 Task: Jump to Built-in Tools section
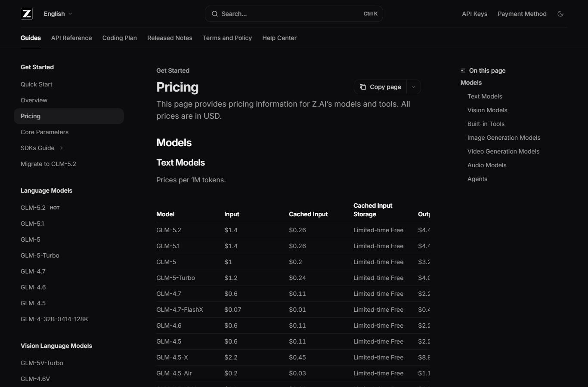486,124
